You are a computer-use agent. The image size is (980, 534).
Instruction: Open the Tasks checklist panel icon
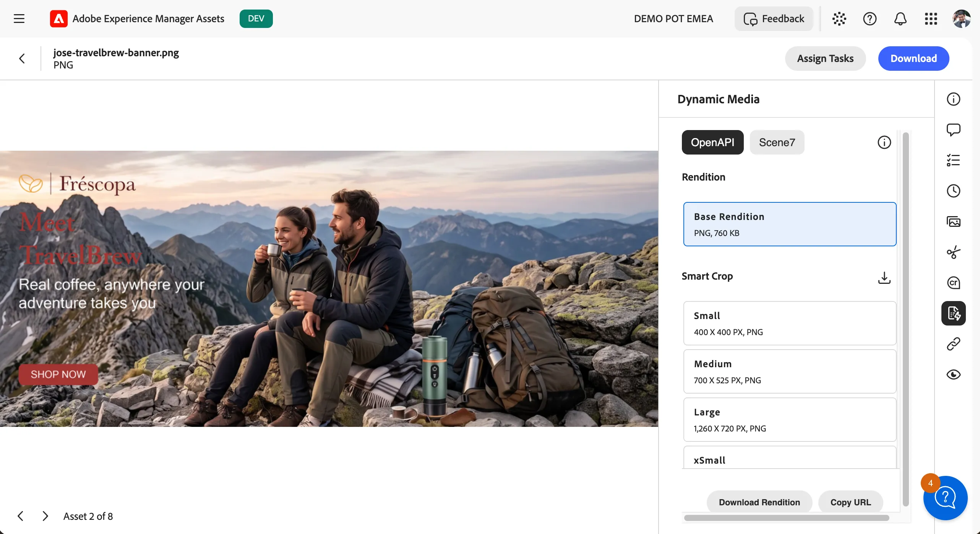coord(953,160)
